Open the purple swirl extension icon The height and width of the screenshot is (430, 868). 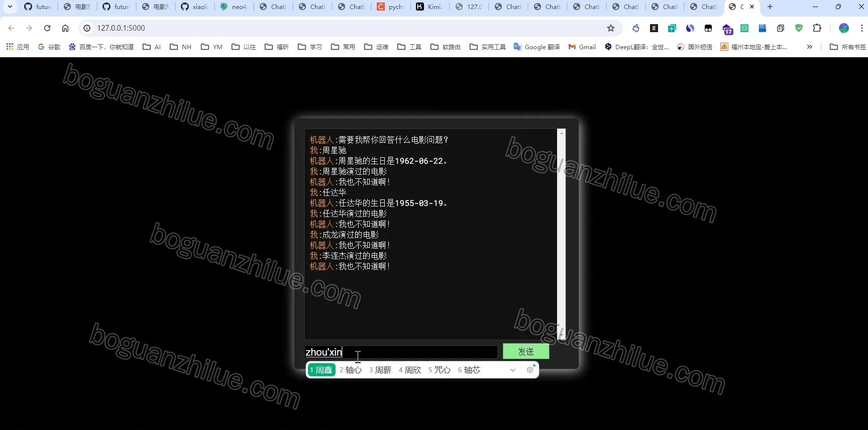click(690, 28)
